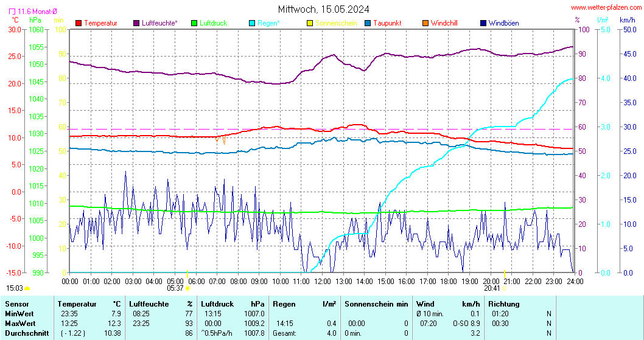Screen dimensions: 644x340
Task: Click the Gesamt: rain total label
Action: [x=285, y=333]
